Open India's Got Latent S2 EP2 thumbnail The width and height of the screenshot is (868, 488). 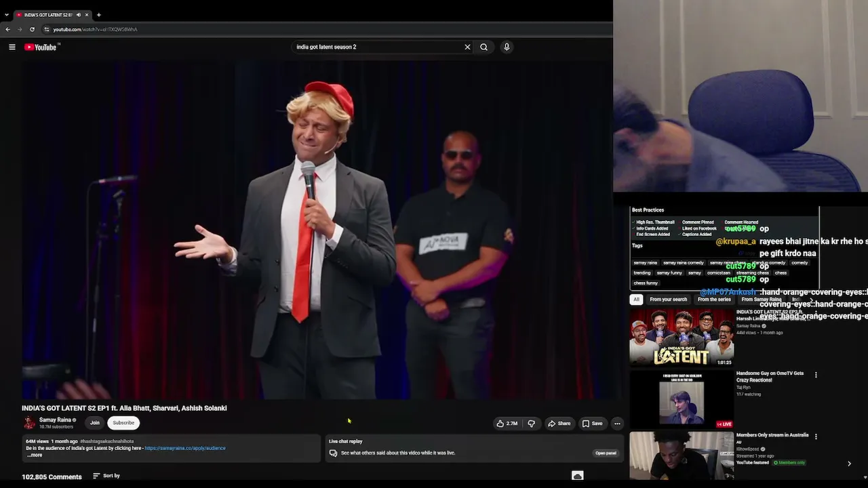pyautogui.click(x=682, y=338)
